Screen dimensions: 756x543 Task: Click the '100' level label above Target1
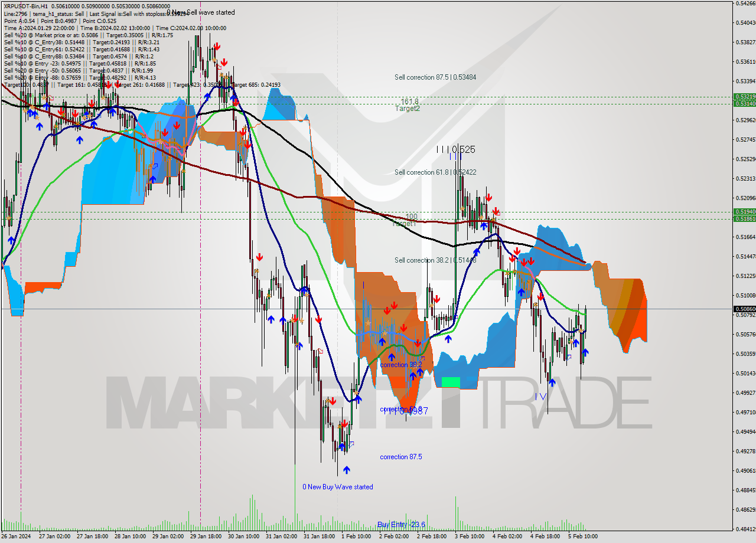point(411,217)
